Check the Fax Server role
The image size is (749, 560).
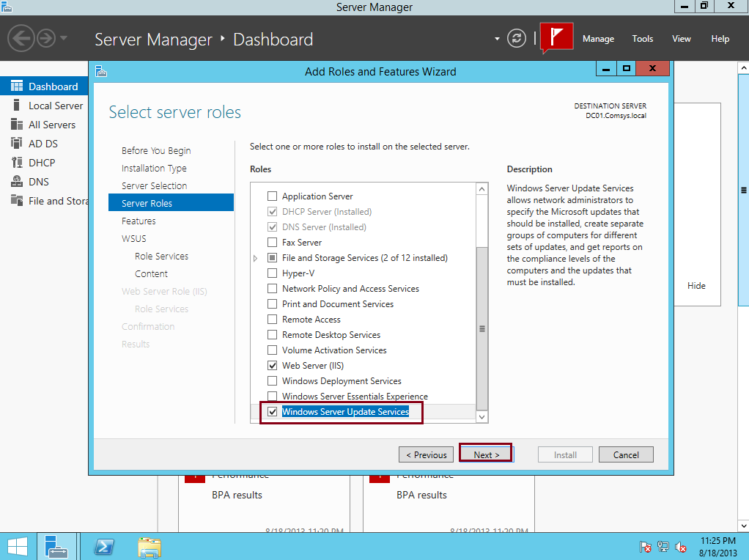pos(272,242)
